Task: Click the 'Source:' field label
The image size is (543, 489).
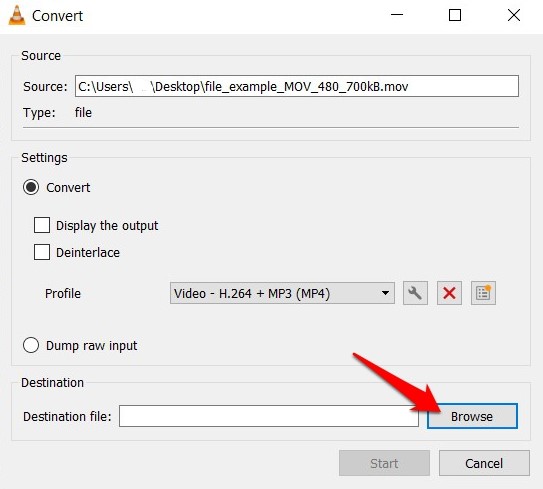Action: coord(45,87)
